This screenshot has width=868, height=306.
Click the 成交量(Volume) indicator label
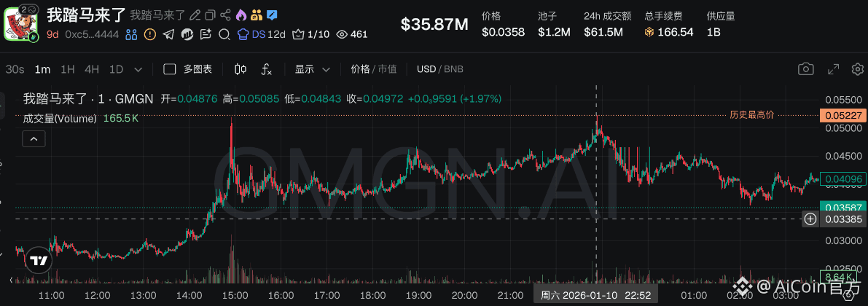pos(60,119)
